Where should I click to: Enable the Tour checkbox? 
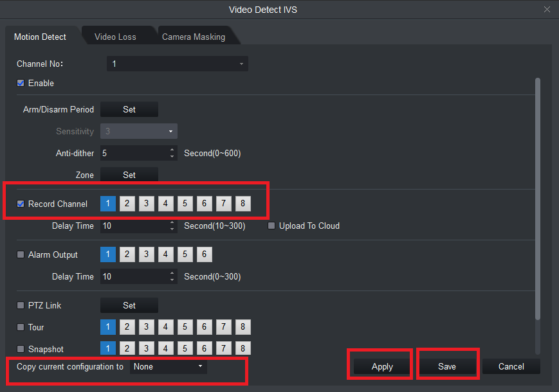(x=21, y=327)
